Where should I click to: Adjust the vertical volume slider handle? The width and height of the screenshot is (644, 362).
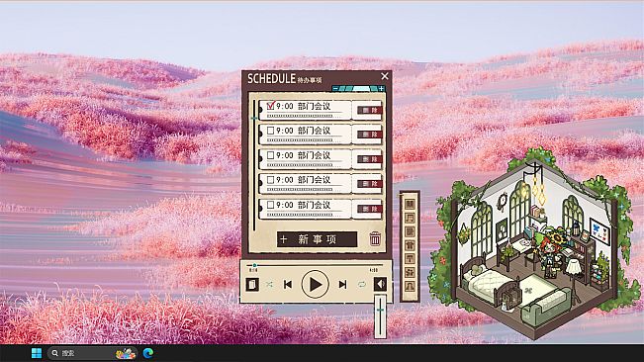tap(380, 310)
